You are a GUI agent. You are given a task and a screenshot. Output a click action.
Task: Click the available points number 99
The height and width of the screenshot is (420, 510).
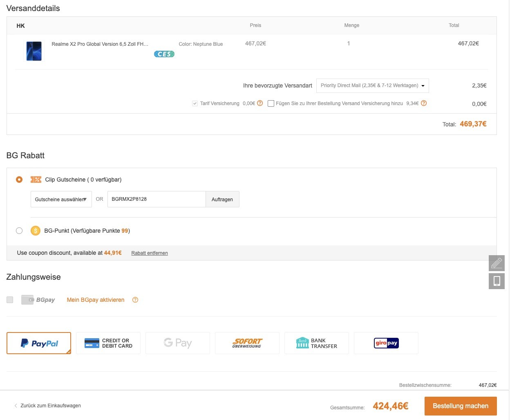[125, 231]
